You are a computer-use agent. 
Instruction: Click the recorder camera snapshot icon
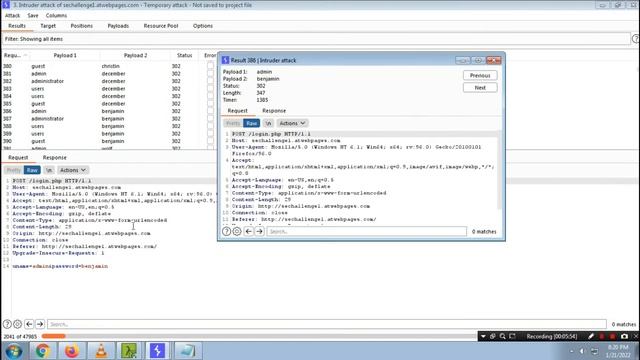tap(624, 336)
